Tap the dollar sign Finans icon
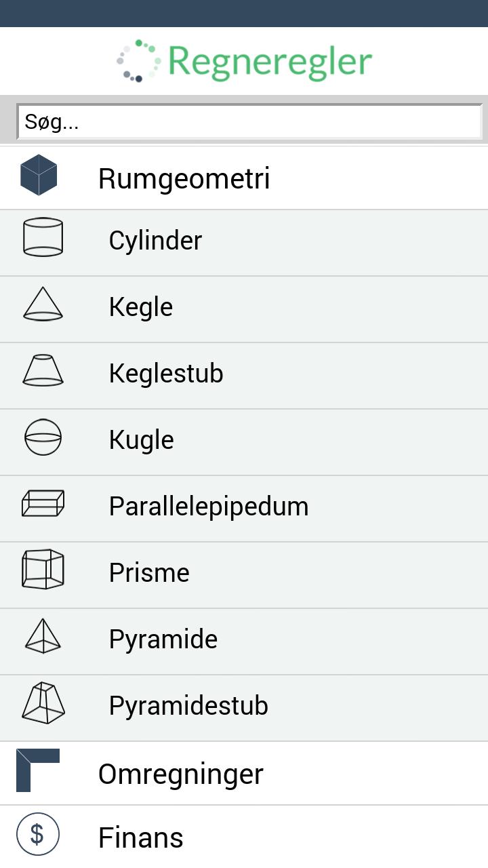Image resolution: width=488 pixels, height=868 pixels. click(x=38, y=834)
